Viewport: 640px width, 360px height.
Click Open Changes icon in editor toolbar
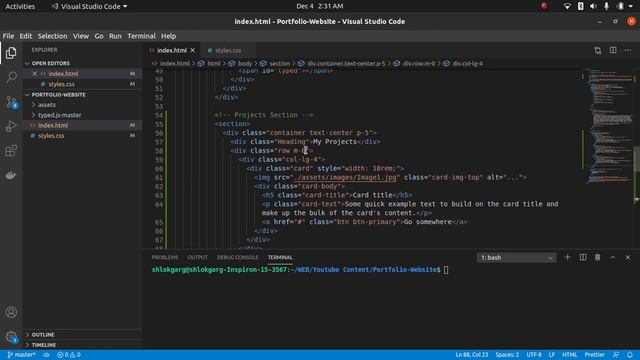tap(598, 50)
